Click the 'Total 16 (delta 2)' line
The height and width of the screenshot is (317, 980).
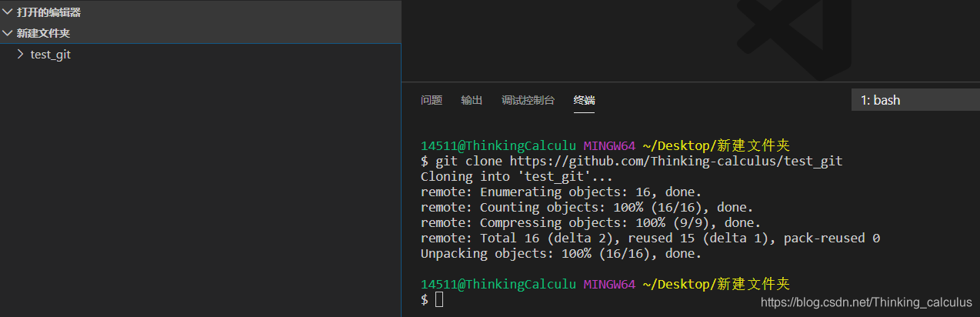[x=650, y=238]
